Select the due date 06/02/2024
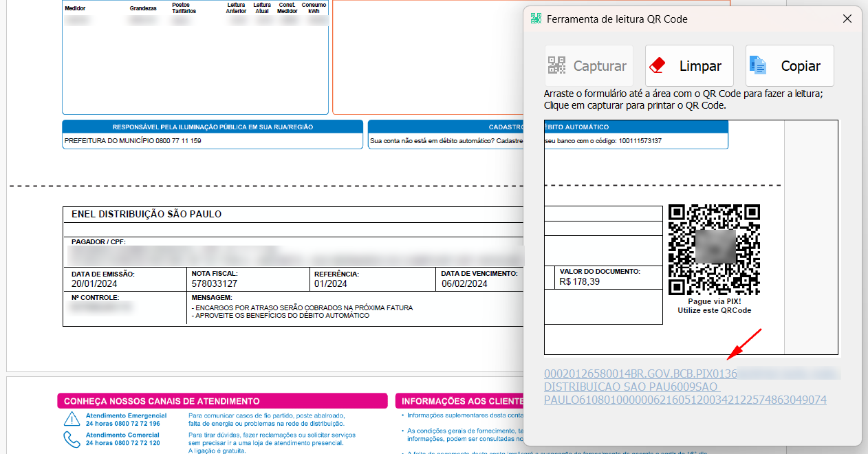 [x=464, y=283]
